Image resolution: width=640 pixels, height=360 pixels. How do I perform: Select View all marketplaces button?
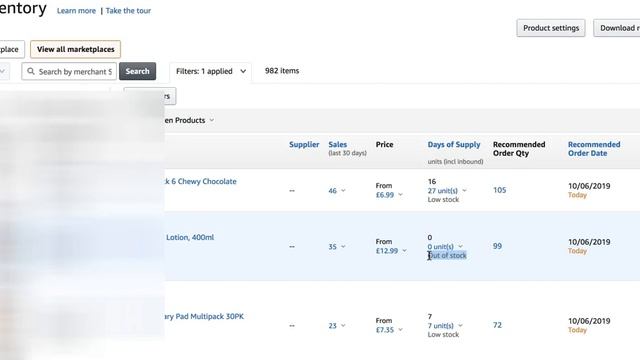point(76,49)
